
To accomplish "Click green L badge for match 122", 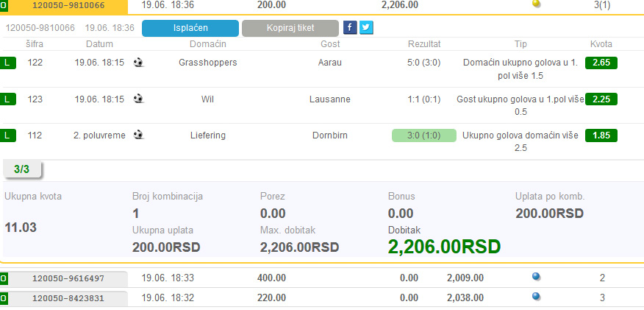I will [x=8, y=63].
